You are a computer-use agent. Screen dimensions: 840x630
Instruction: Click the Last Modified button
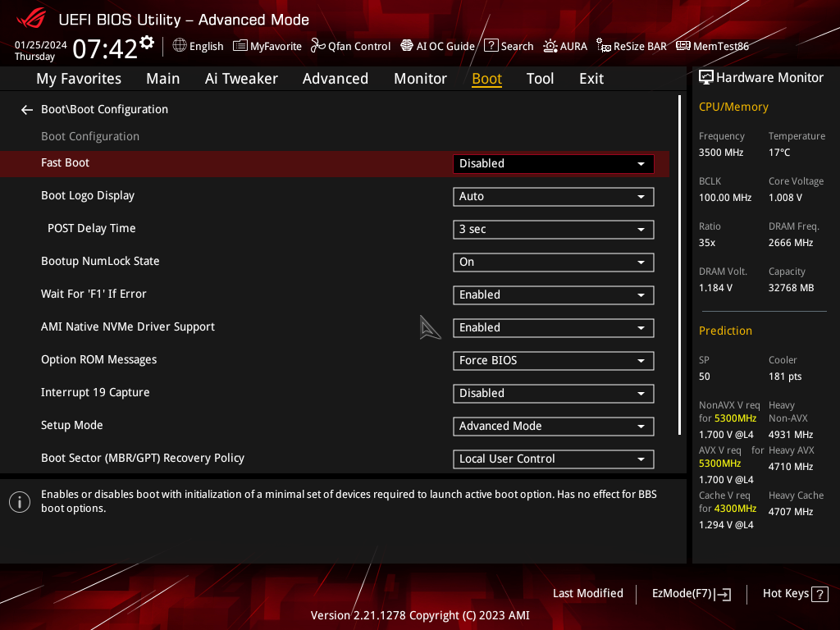[x=587, y=594]
